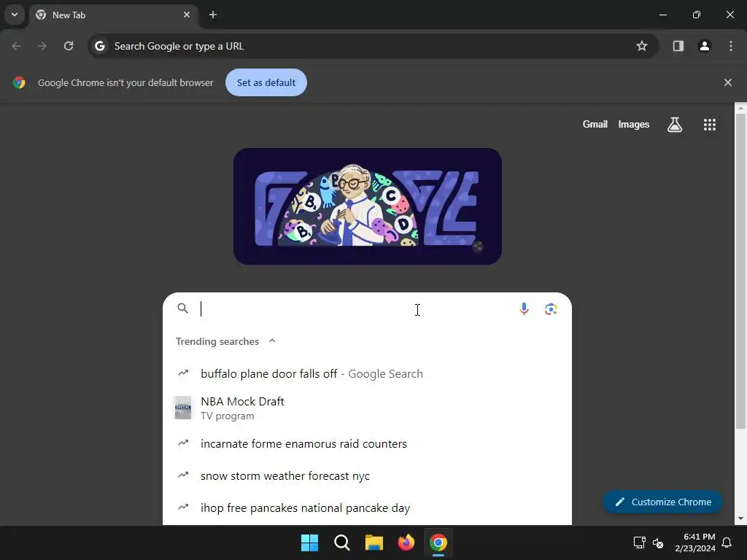
Task: Reload the current page
Action: tap(69, 46)
